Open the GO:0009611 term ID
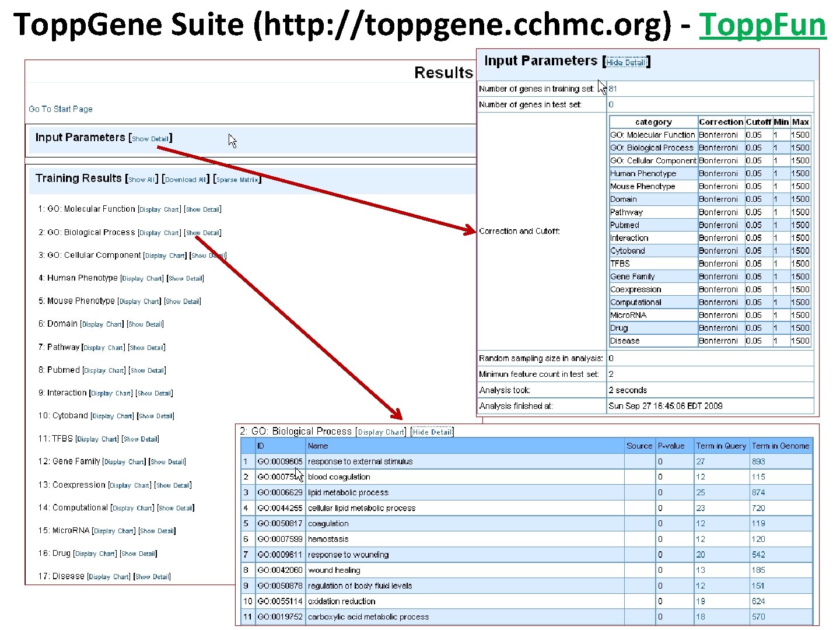Viewport: 840px width, 630px height. click(x=280, y=555)
